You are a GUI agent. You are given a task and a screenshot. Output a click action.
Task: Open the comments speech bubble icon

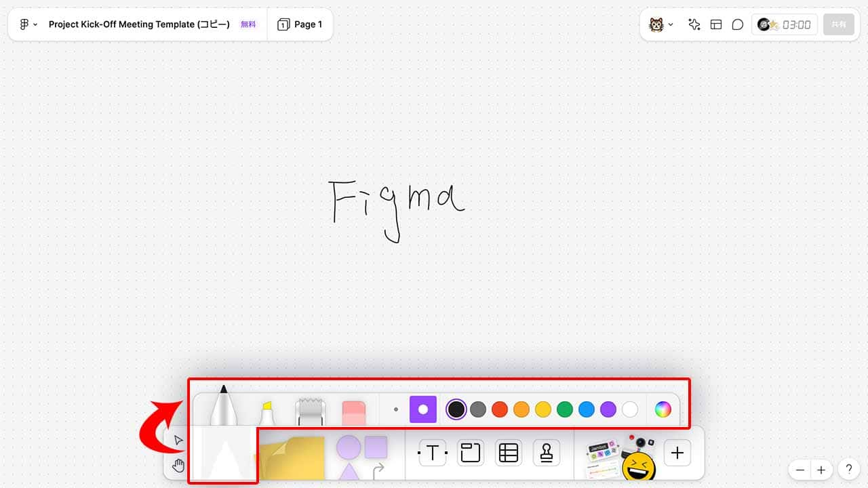(738, 24)
